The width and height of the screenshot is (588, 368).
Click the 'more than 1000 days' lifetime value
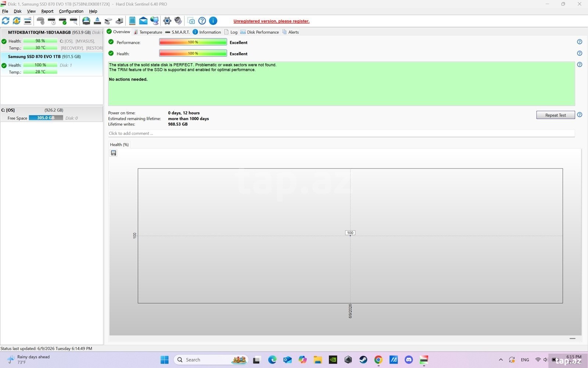[x=189, y=118]
